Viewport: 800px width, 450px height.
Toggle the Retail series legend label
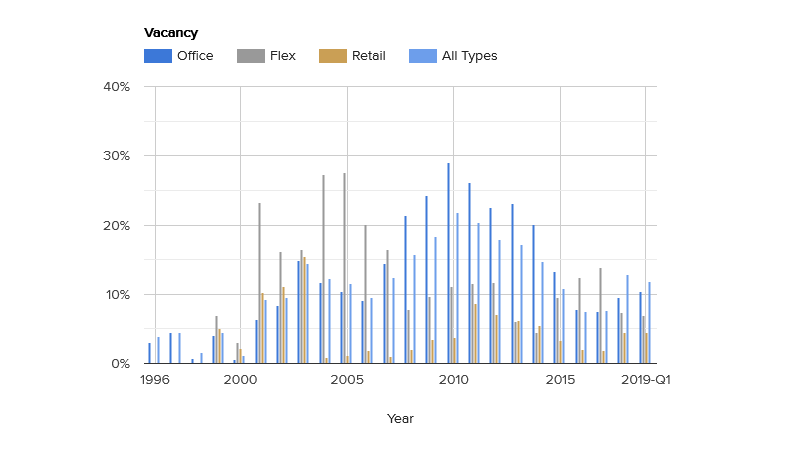(368, 56)
